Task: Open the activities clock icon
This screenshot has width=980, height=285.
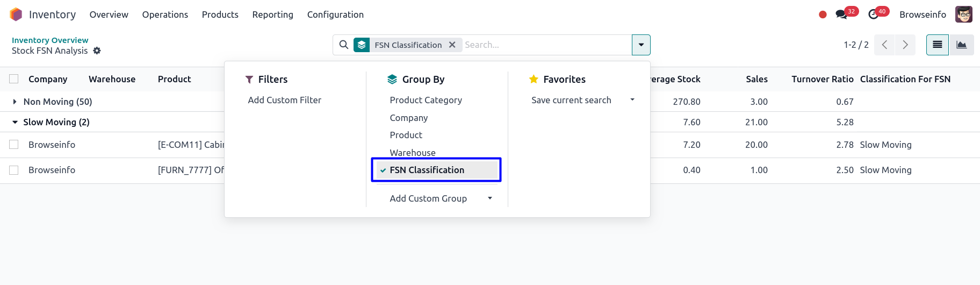Action: coord(874,15)
